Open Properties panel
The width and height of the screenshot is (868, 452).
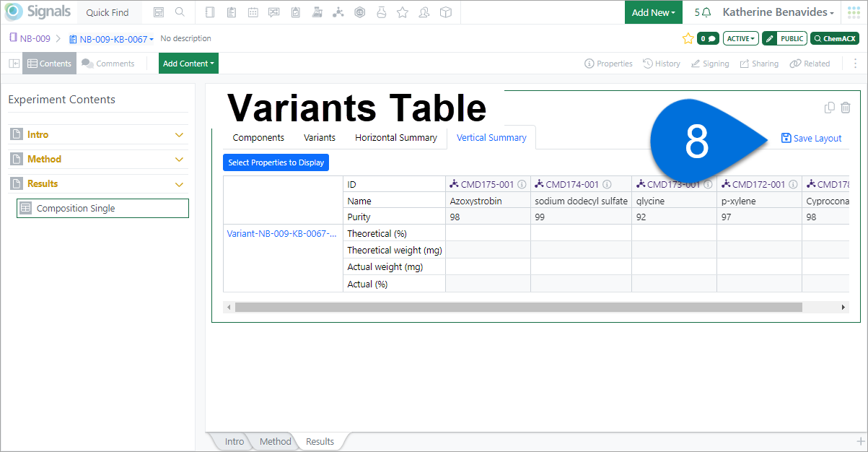(x=608, y=64)
